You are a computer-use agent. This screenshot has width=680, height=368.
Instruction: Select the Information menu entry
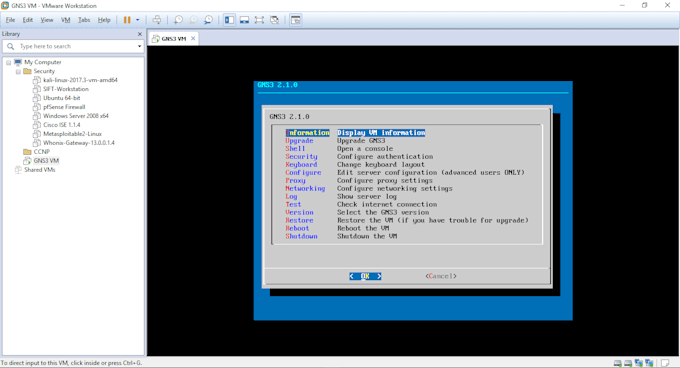point(307,133)
